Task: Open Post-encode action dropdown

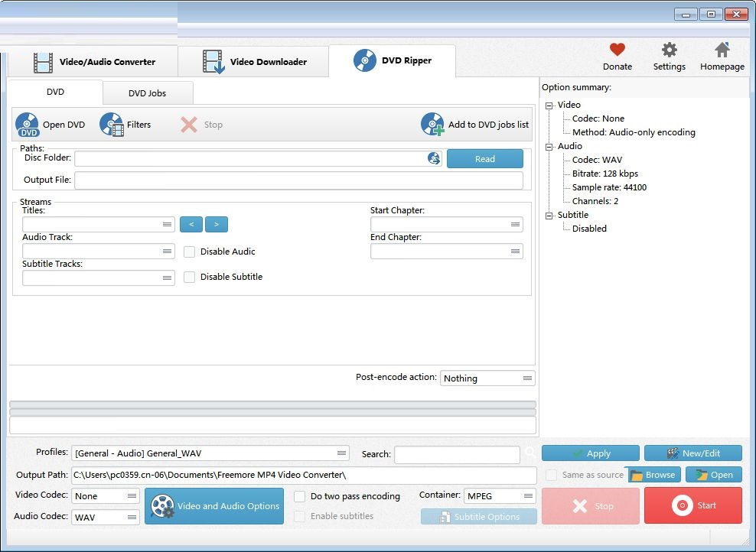Action: coord(487,378)
